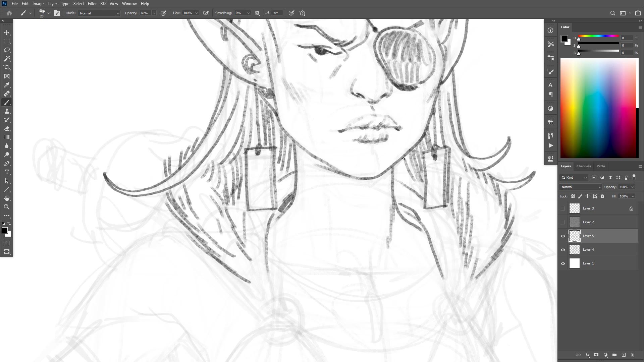The height and width of the screenshot is (362, 644).
Task: Select the Crop tool
Action: (x=7, y=67)
